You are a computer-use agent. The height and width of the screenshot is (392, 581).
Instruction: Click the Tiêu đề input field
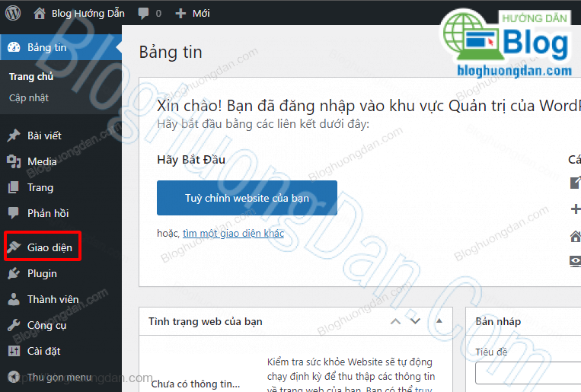[528, 373]
